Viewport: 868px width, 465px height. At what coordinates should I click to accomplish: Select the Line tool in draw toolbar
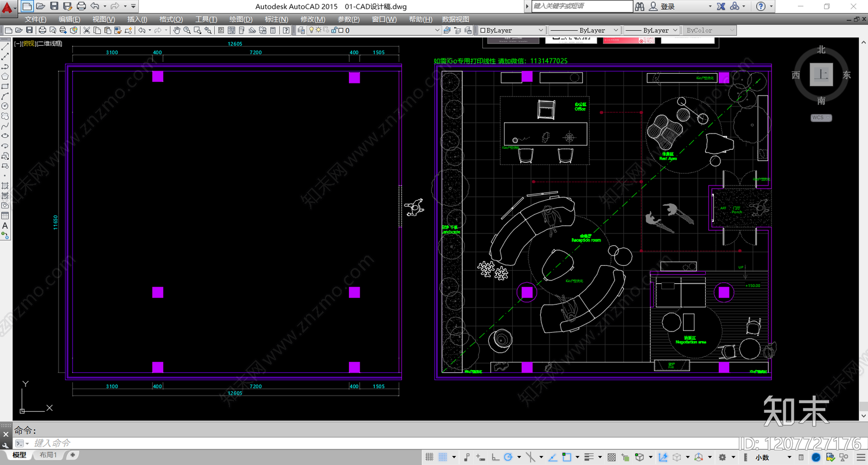(5, 47)
